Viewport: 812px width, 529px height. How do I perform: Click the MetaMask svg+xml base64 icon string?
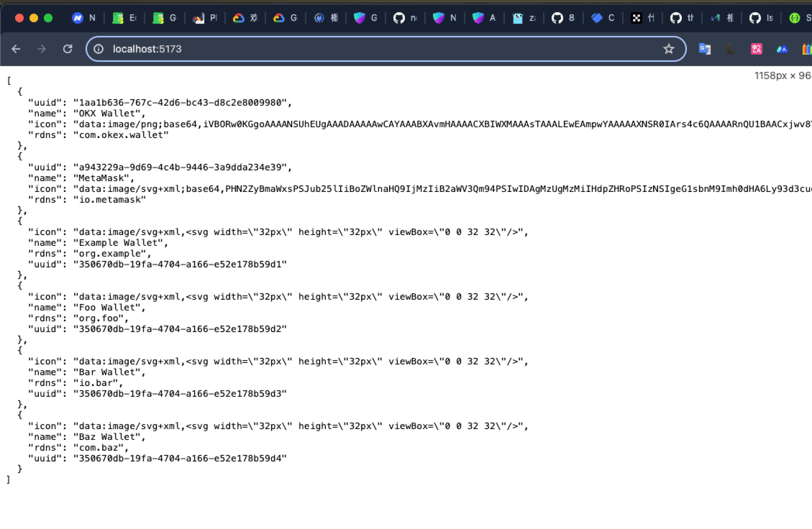tap(442, 189)
